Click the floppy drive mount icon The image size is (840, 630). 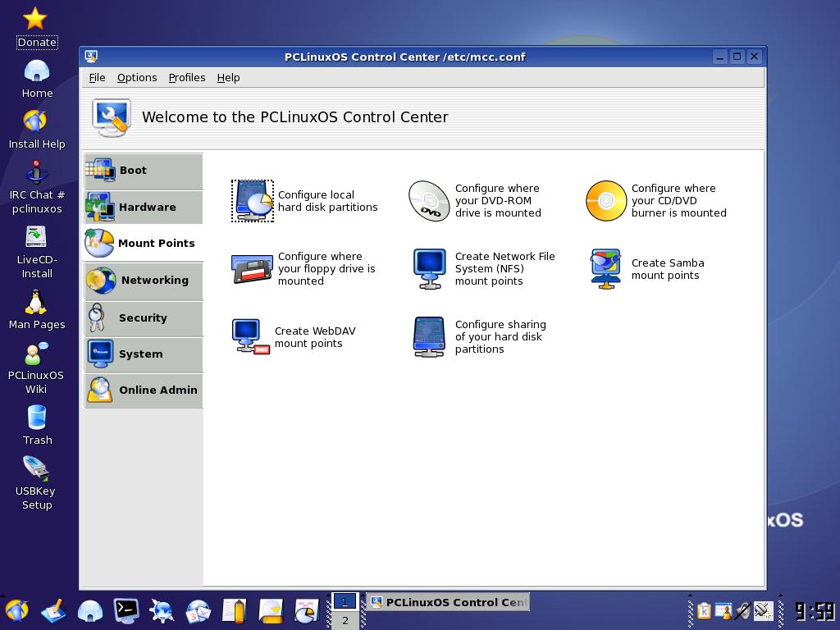(x=253, y=269)
